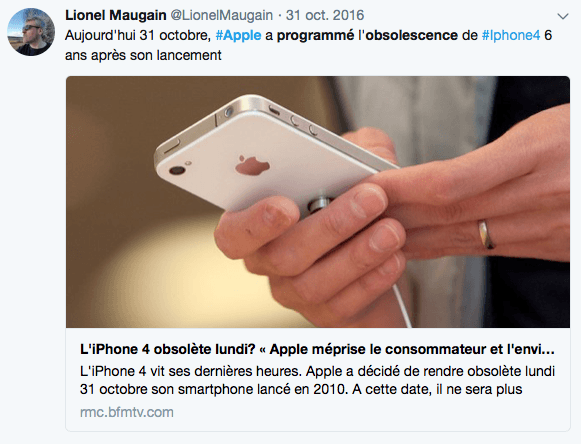Click the Lionel Maugain display name
The image size is (581, 444).
tap(116, 16)
